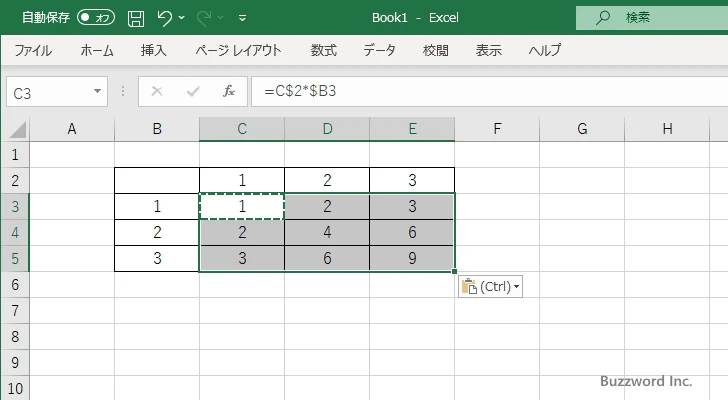The height and width of the screenshot is (400, 728).
Task: Click cell B5 containing 3
Action: pyautogui.click(x=157, y=258)
